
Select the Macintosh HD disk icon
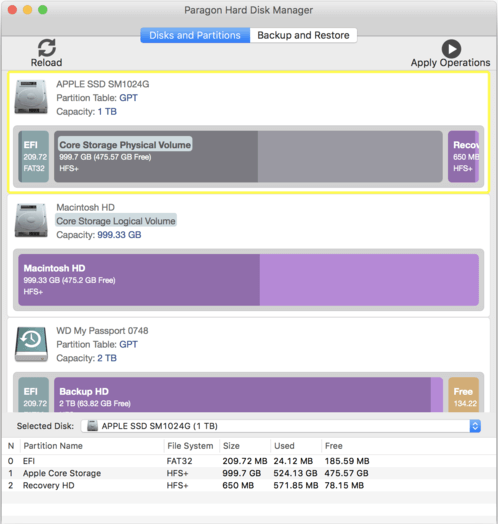click(x=31, y=220)
